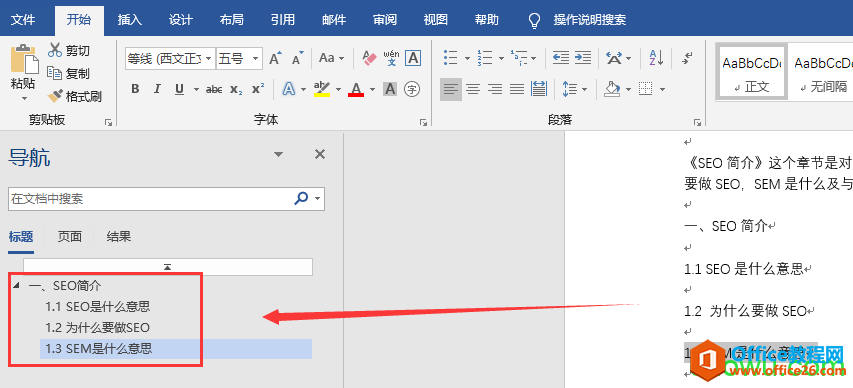The image size is (853, 388).
Task: Click the Paste clipboard icon
Action: click(x=24, y=59)
